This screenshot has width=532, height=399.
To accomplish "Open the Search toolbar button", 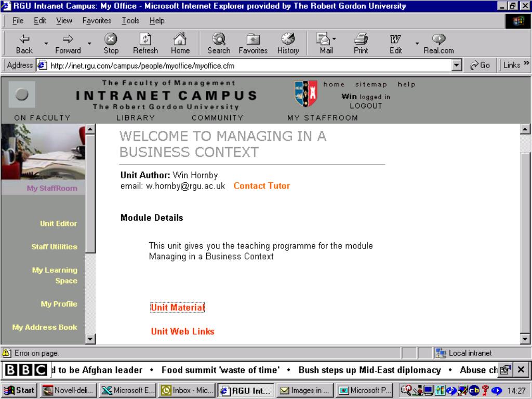I will [x=219, y=44].
